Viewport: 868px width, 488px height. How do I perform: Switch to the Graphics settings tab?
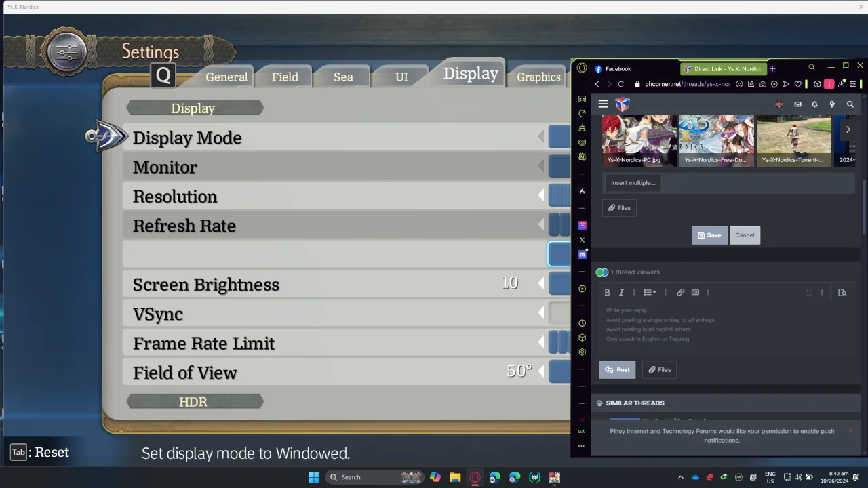[538, 77]
